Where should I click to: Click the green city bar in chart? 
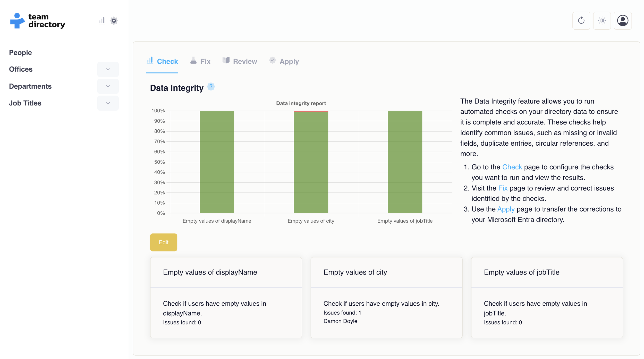click(311, 162)
